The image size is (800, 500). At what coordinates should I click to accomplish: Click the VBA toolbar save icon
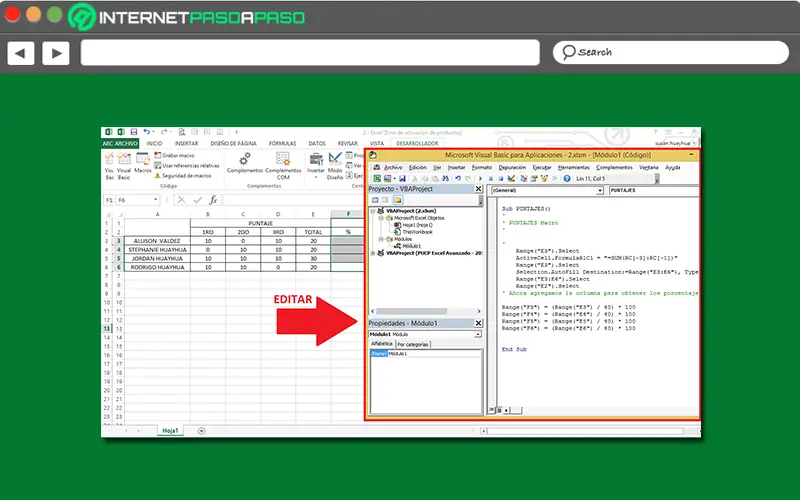[402, 179]
